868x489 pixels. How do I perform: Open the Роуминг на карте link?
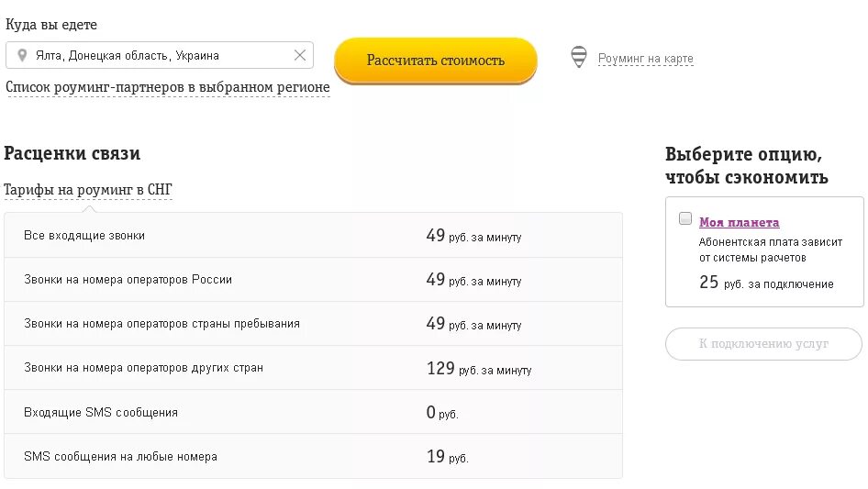[645, 59]
